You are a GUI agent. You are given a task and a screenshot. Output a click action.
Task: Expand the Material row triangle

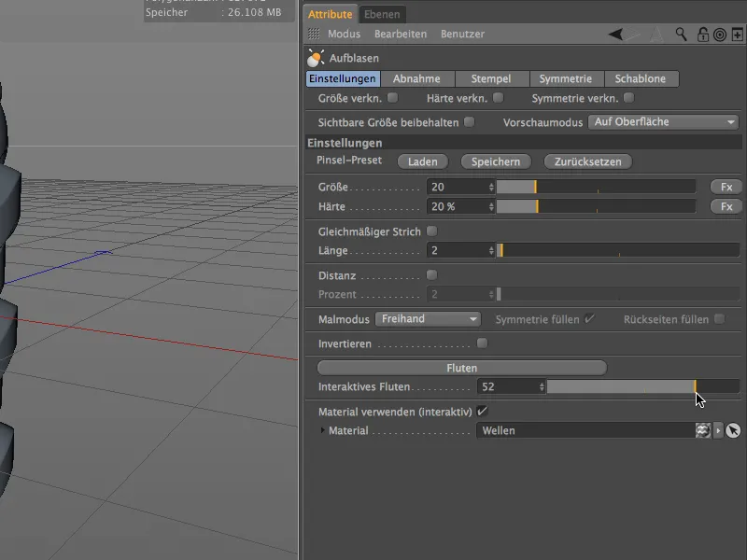click(x=322, y=430)
